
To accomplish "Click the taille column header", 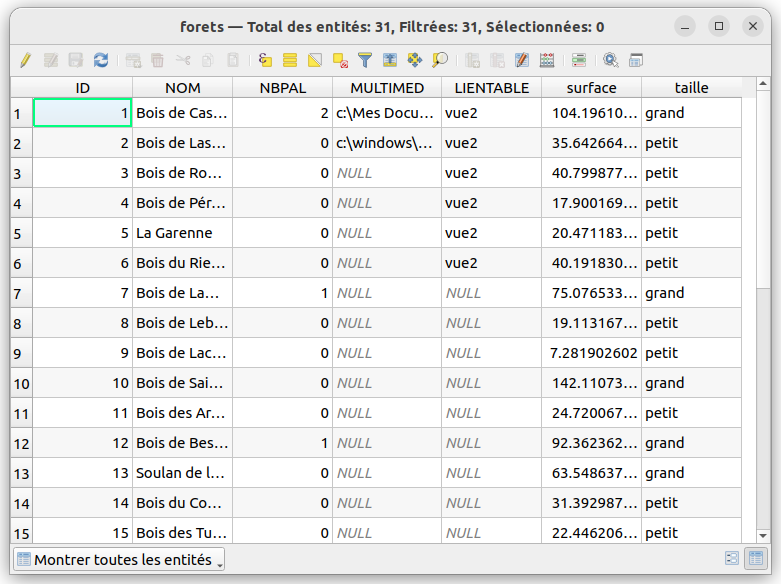I will [691, 88].
